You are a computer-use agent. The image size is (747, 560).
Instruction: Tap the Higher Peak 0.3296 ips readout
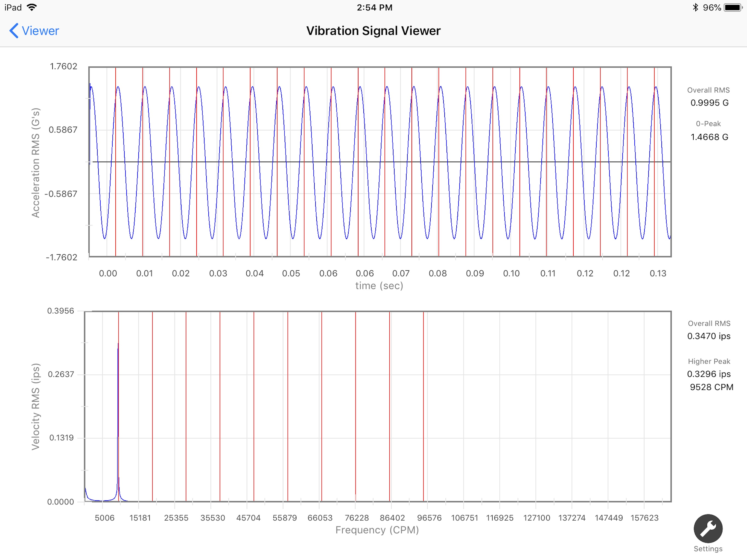click(x=709, y=374)
